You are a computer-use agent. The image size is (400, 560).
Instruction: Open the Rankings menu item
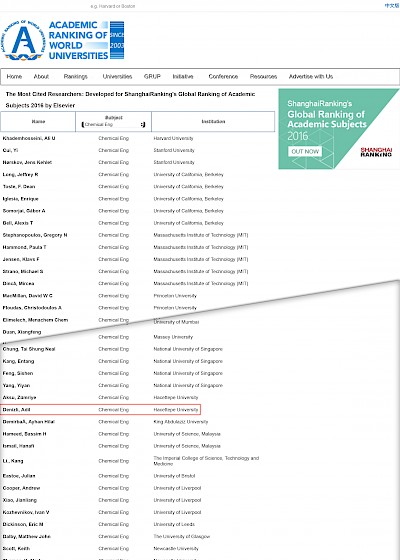tap(75, 76)
